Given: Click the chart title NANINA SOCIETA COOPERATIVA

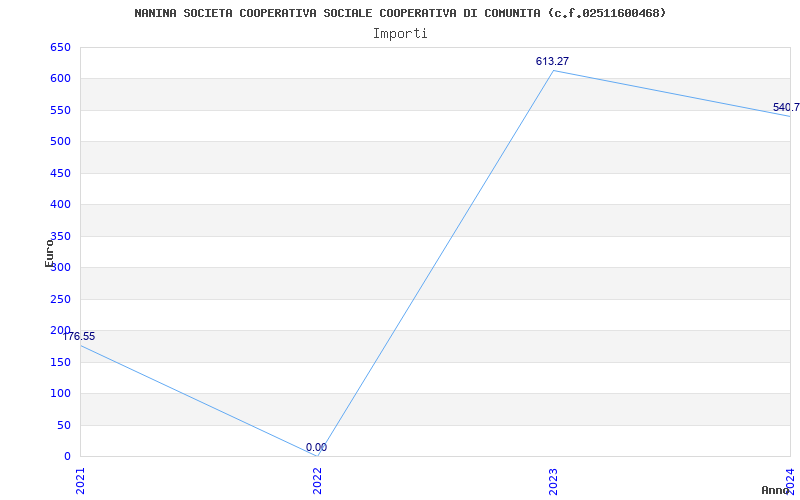Looking at the screenshot, I should (400, 13).
